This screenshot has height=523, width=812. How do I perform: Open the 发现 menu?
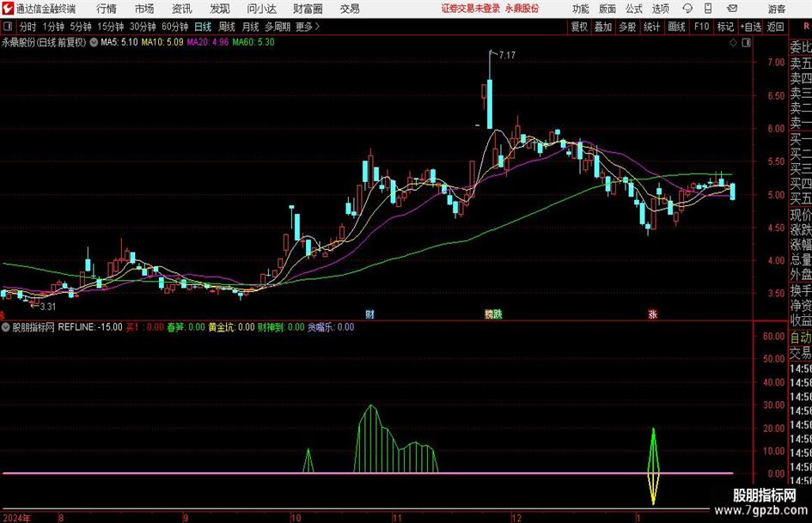point(220,9)
